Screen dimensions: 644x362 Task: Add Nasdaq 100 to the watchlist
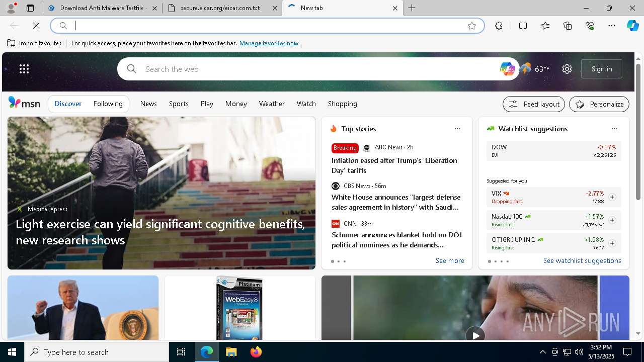(x=612, y=220)
